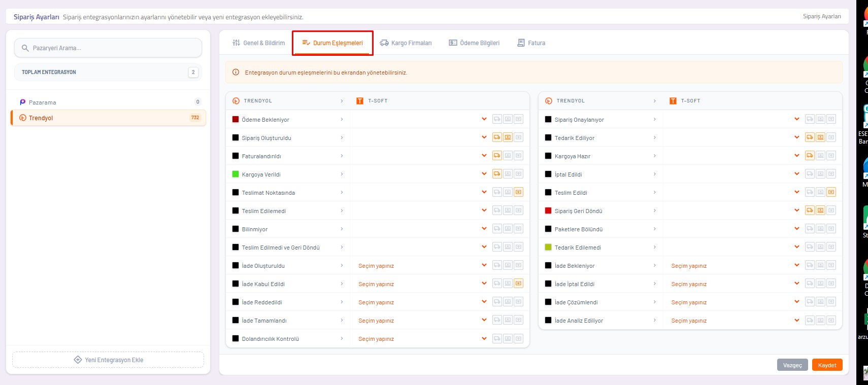868x385 pixels.
Task: Click the truck icon in Teslim Edilemedi row
Action: click(x=497, y=211)
